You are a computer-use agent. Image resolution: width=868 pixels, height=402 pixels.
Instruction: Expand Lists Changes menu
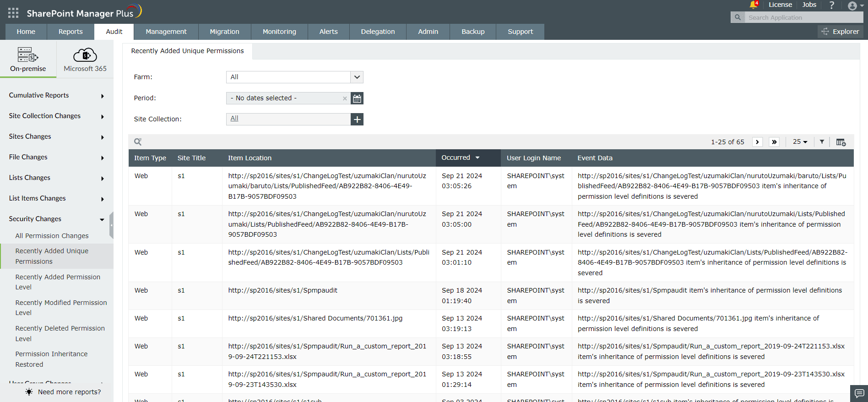point(57,178)
